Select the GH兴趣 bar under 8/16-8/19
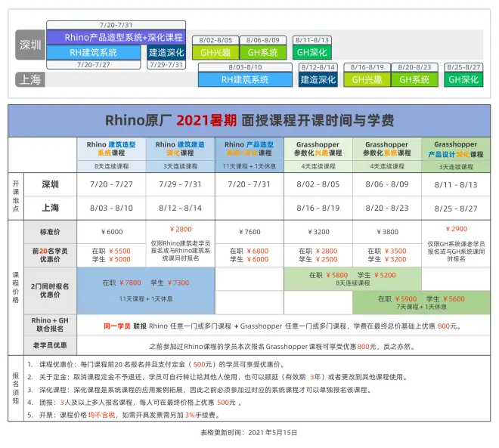The image size is (499, 448). pyautogui.click(x=367, y=79)
